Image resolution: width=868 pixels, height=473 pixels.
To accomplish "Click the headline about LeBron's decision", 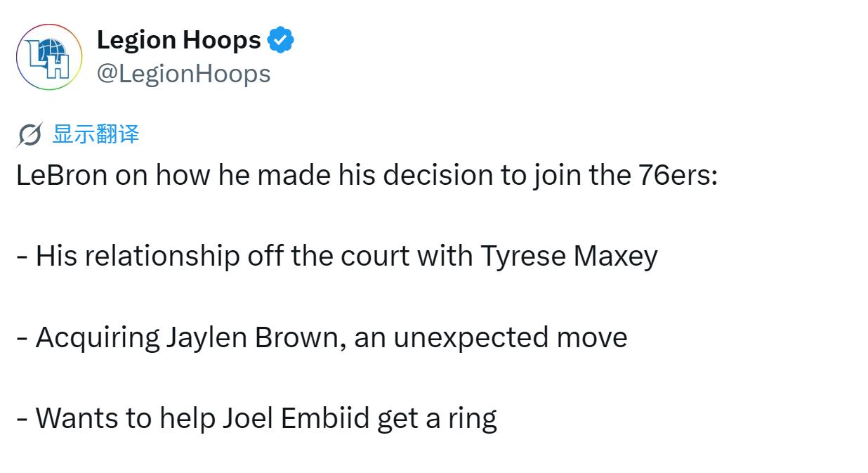I will (367, 175).
